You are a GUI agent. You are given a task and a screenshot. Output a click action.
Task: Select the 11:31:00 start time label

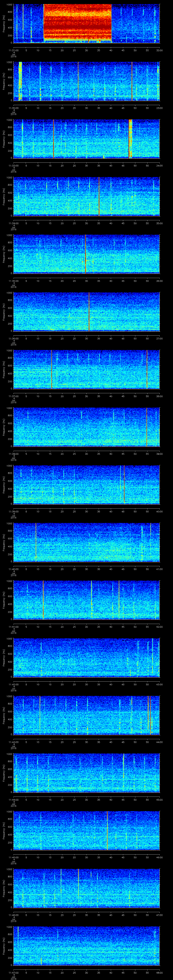(14, 50)
